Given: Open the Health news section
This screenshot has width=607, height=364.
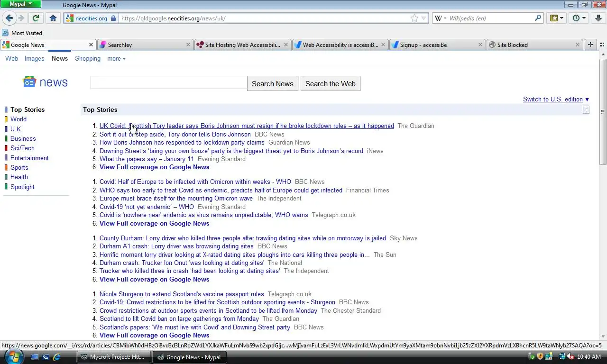Looking at the screenshot, I should [x=19, y=177].
